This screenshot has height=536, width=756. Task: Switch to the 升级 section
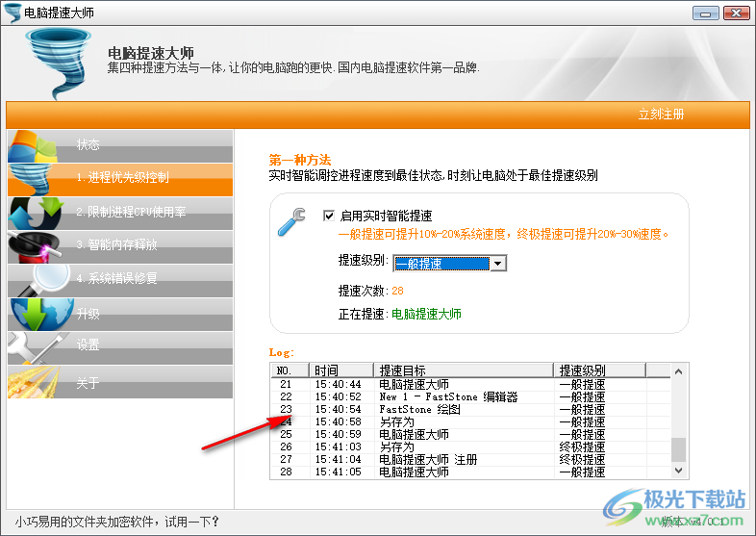pos(120,314)
